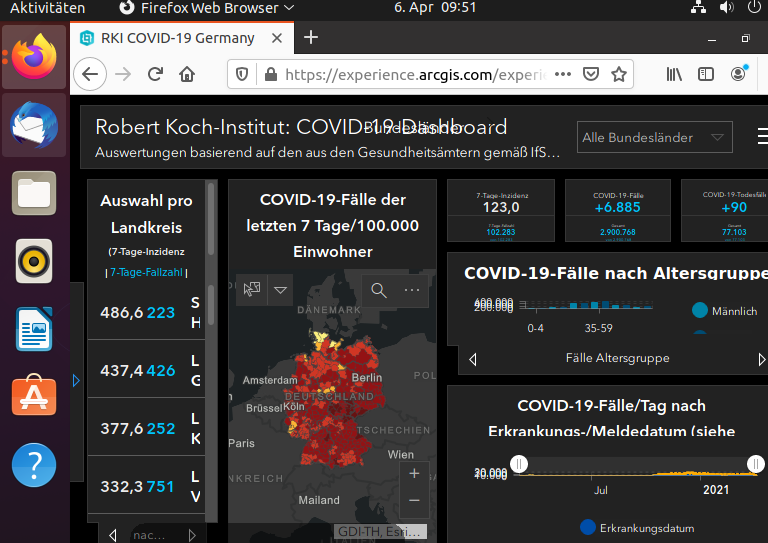Image resolution: width=768 pixels, height=543 pixels.
Task: Click the Landkreis list scrollbar
Action: [211, 304]
